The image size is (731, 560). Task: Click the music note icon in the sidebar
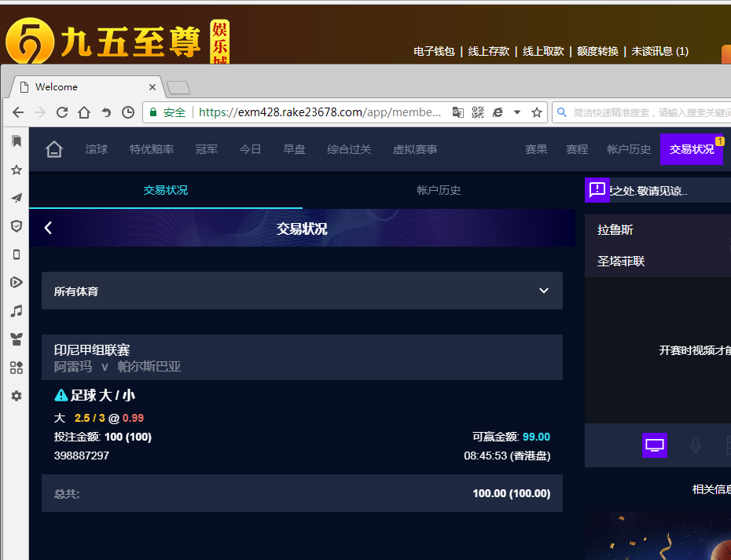[16, 311]
